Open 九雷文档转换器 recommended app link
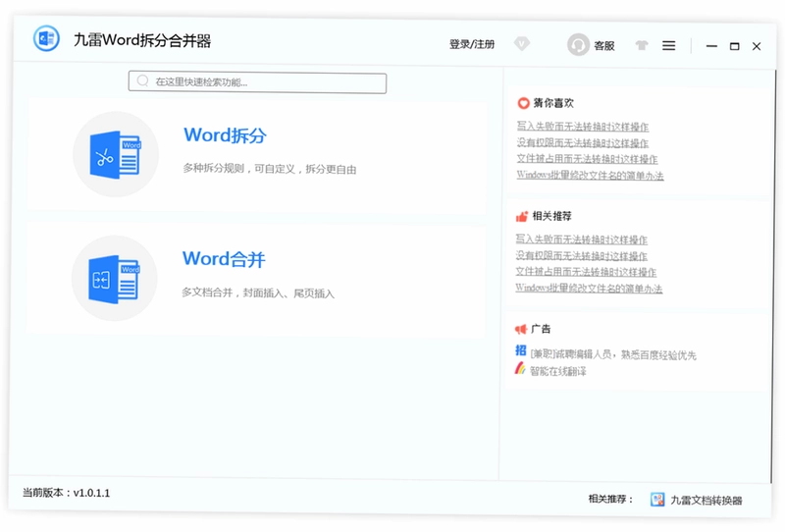Image resolution: width=785 pixels, height=532 pixels. coord(706,500)
